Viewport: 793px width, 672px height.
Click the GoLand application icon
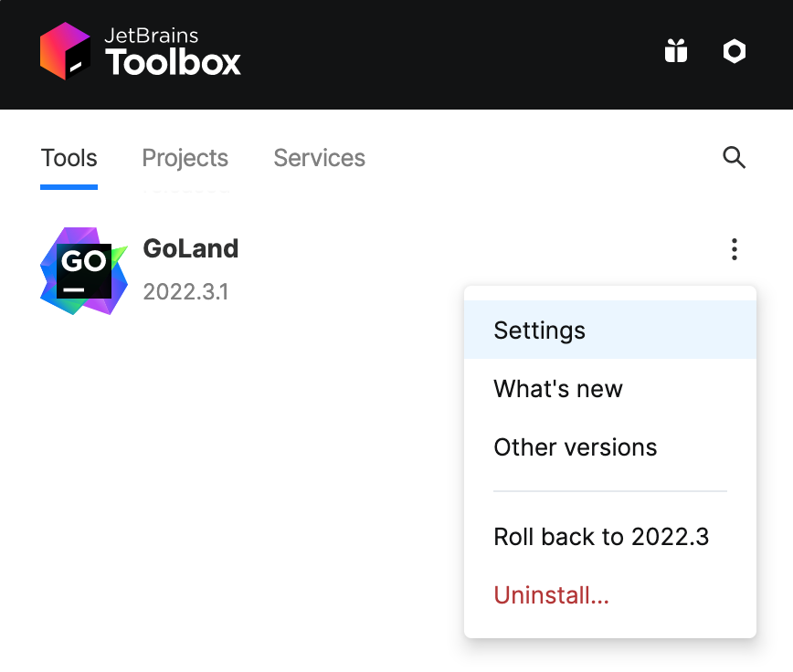click(x=83, y=270)
